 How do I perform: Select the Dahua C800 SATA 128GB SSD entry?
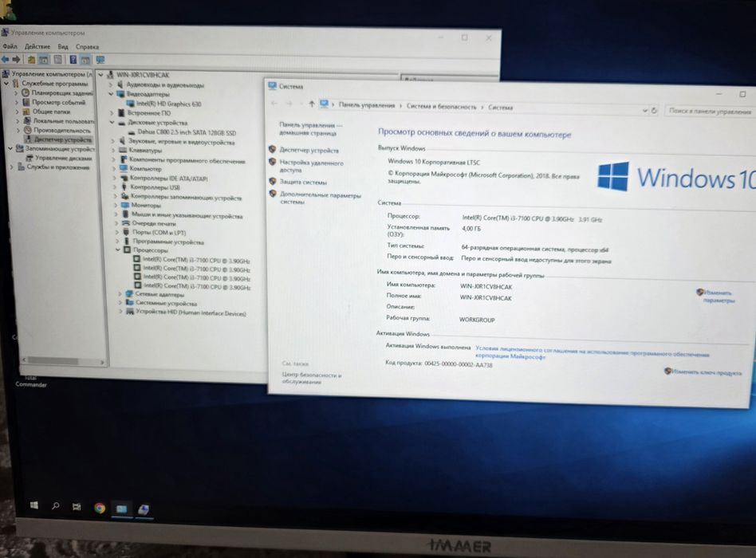click(x=187, y=132)
